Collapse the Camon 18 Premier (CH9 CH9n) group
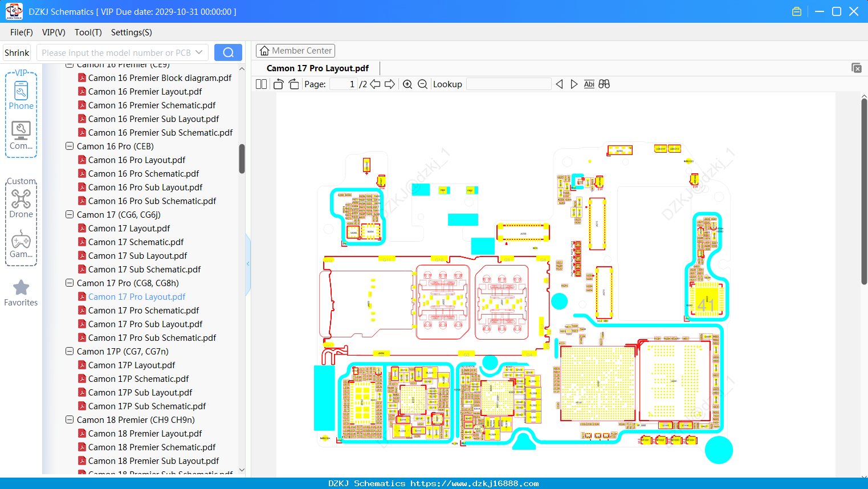868x489 pixels. click(x=70, y=420)
